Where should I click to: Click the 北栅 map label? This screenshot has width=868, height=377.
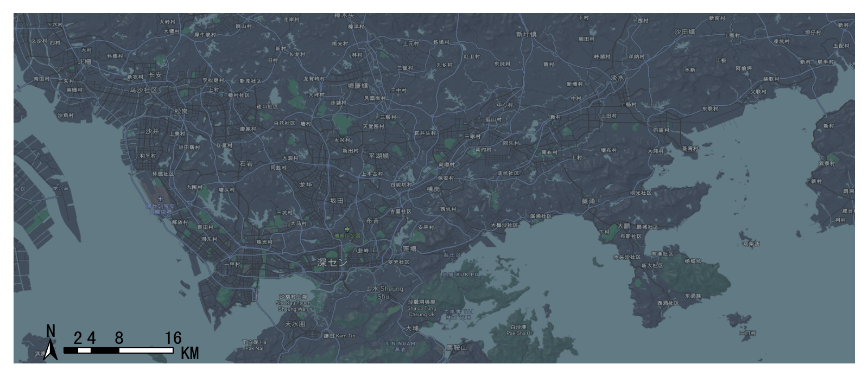(84, 62)
